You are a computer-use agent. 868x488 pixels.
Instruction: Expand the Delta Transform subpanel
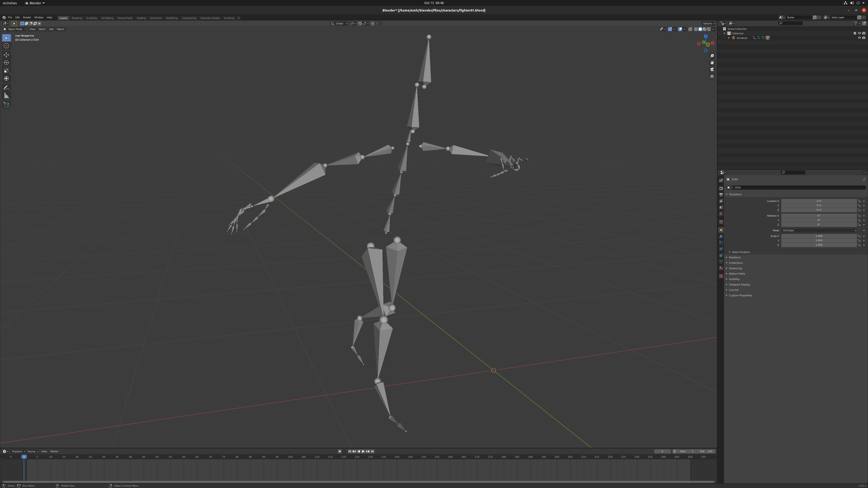tap(741, 252)
